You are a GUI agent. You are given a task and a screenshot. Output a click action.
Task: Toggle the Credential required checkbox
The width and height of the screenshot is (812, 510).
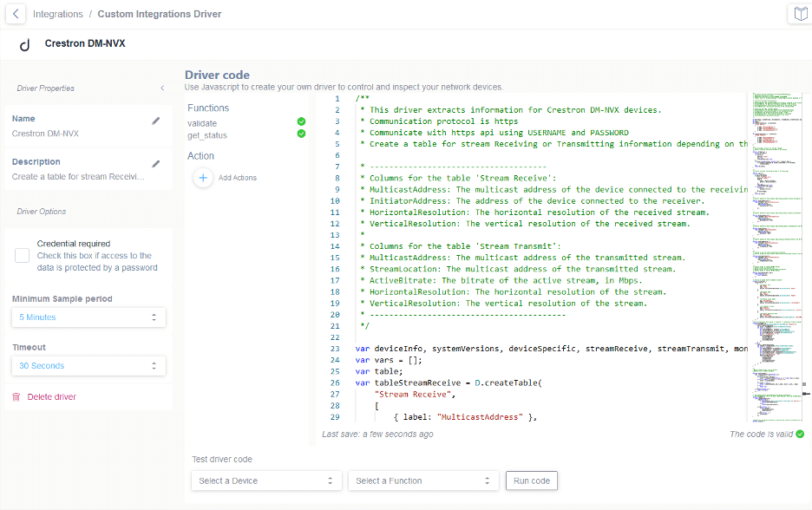coord(23,255)
